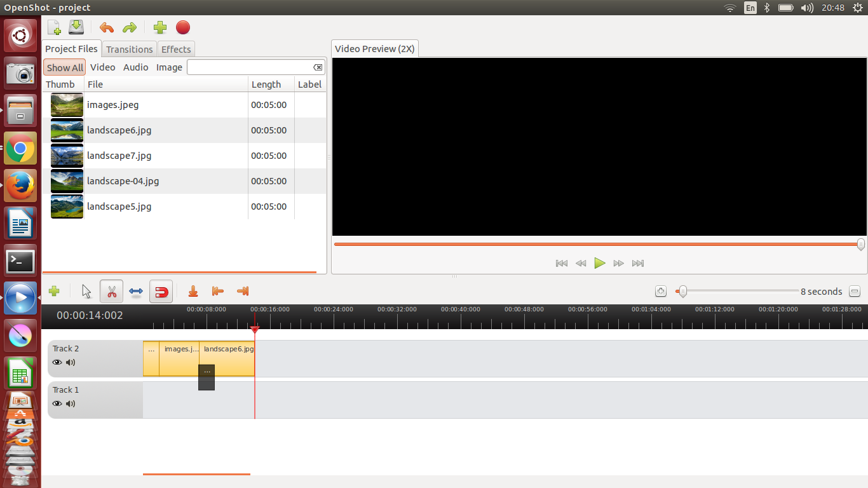868x488 pixels.
Task: Open the 20:48 clock menu
Action: point(832,8)
